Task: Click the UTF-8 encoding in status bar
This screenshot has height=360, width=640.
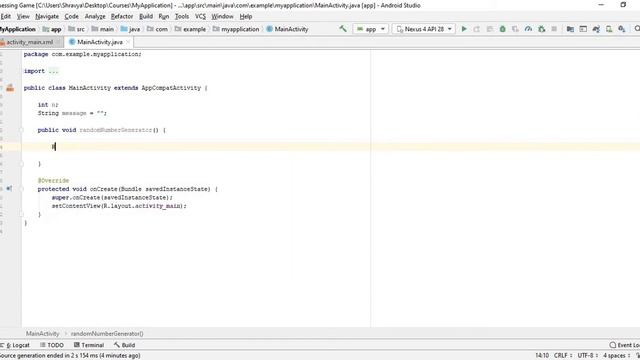Action: pos(587,356)
